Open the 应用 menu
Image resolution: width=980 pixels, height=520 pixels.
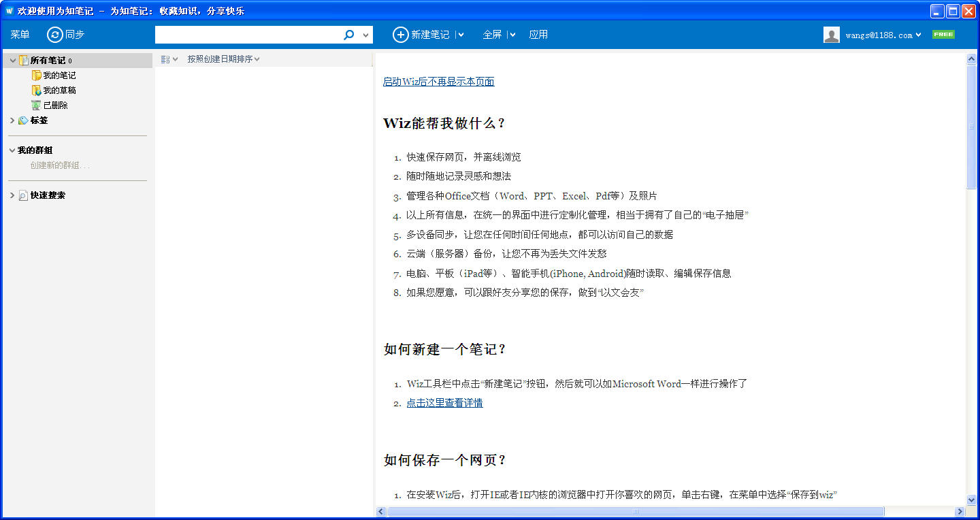[538, 35]
